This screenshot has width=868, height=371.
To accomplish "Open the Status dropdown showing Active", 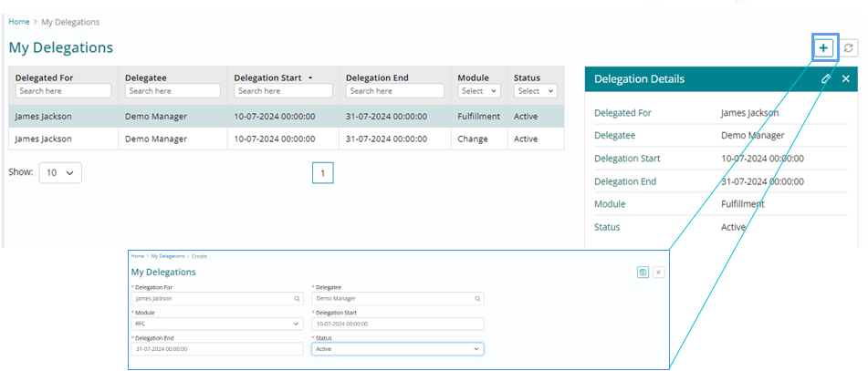I will [397, 348].
